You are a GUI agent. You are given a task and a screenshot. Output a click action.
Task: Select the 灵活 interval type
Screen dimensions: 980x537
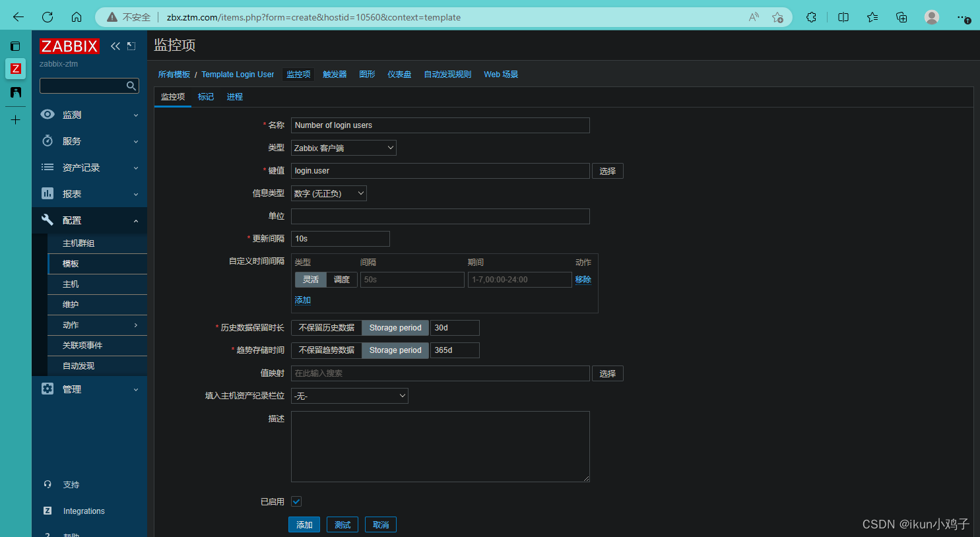310,280
